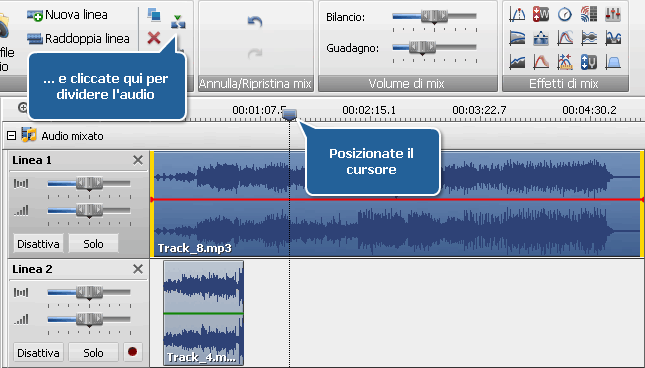Apply the waves hitting wall echo effect
The height and width of the screenshot is (368, 645).
[589, 15]
